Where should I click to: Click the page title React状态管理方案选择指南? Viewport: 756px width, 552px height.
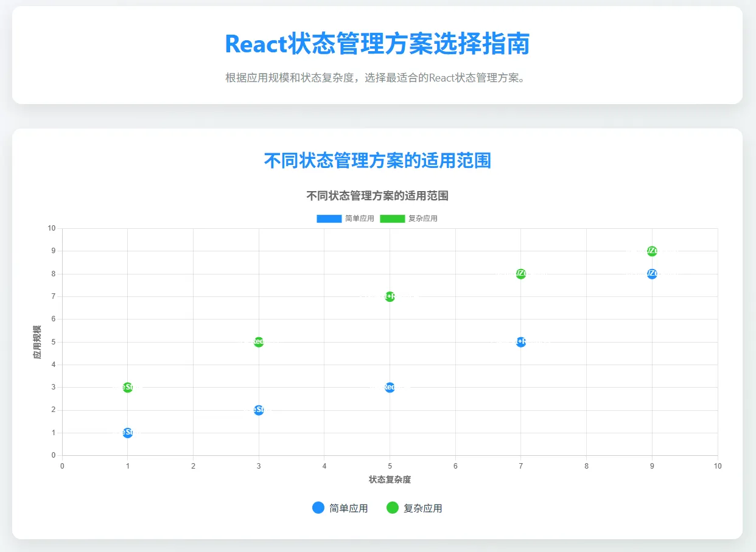[377, 44]
